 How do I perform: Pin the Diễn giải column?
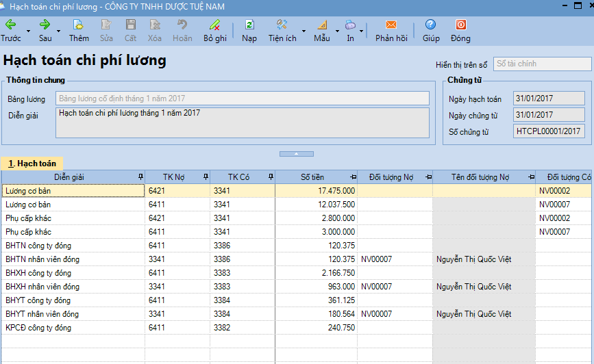tap(140, 177)
